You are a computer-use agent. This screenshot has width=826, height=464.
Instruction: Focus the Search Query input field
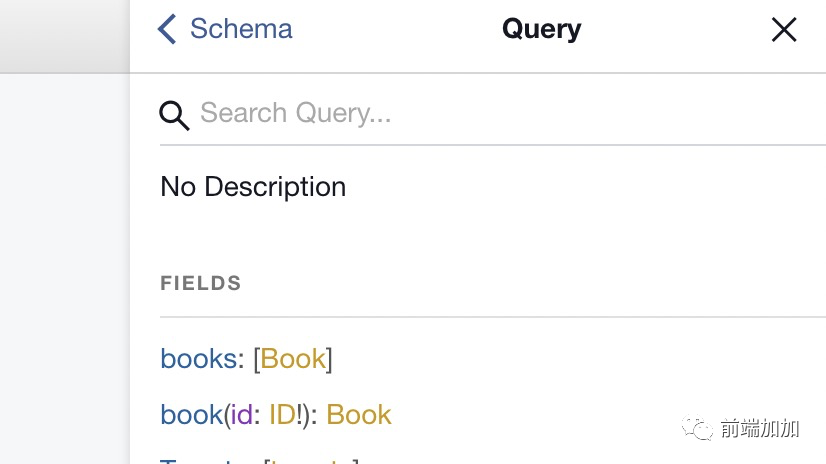pyautogui.click(x=480, y=113)
